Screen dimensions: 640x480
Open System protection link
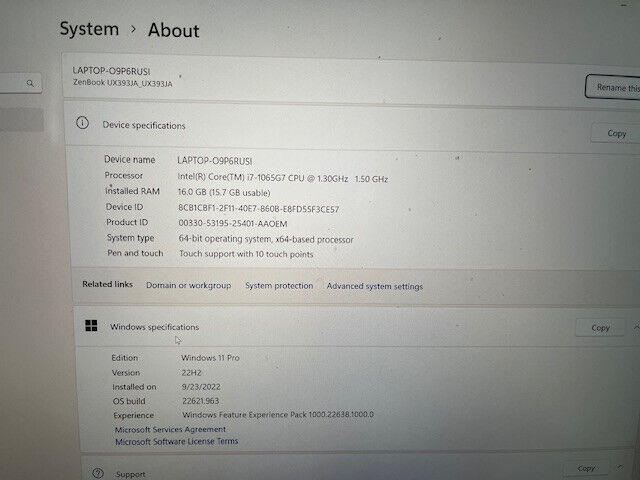point(279,286)
